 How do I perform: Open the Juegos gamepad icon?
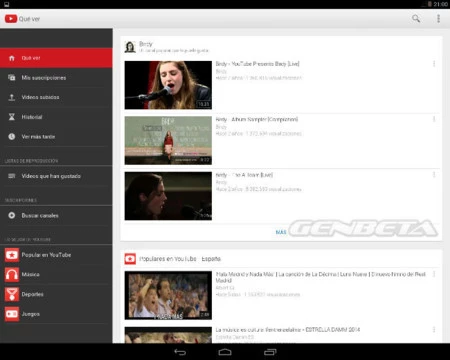coord(12,314)
